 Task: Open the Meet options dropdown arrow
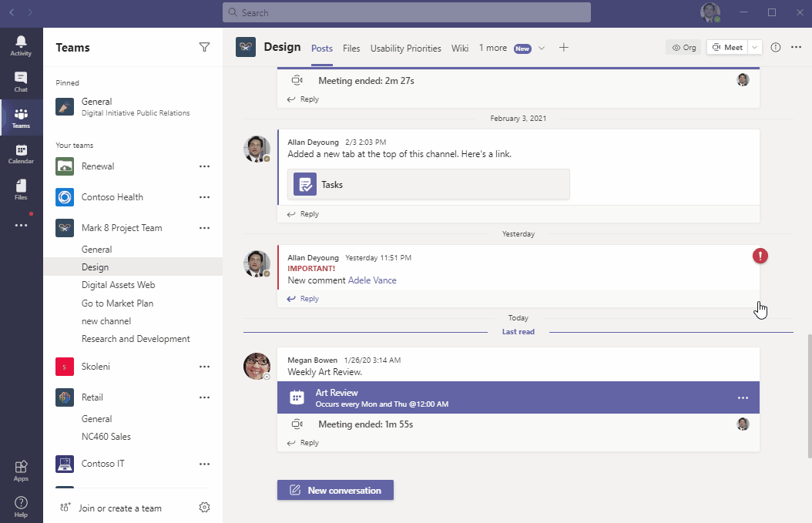click(x=755, y=47)
